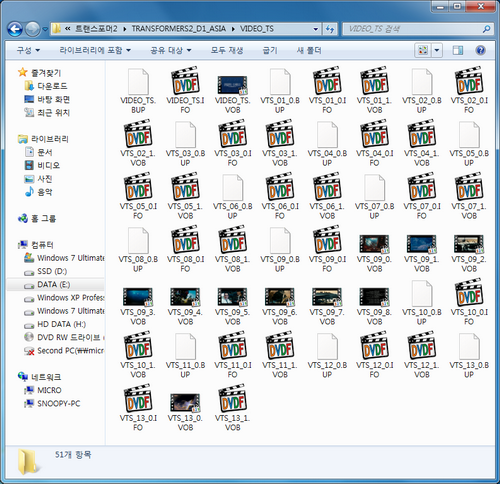
Task: Open 바탕 화면 in favorites
Action: click(53, 99)
